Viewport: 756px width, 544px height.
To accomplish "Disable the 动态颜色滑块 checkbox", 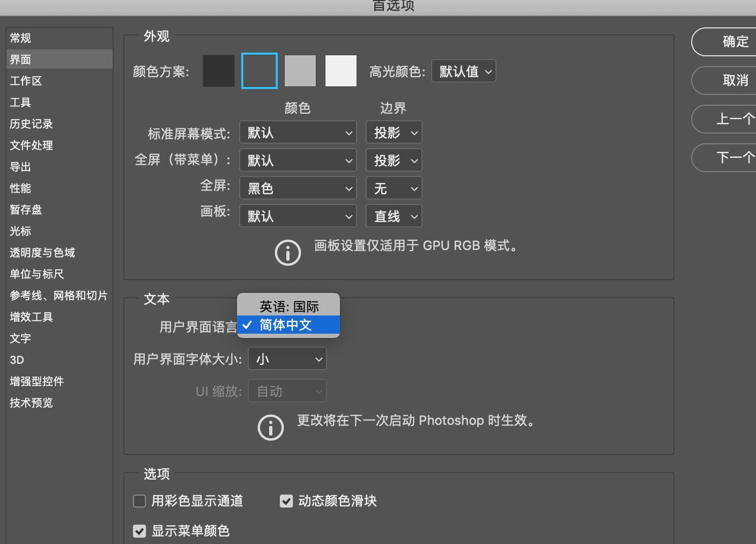I will click(x=286, y=501).
